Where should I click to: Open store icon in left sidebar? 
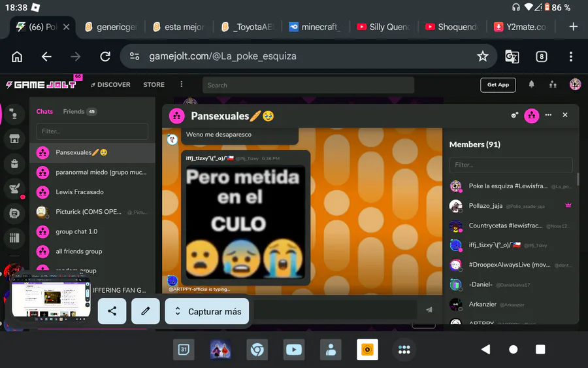click(x=14, y=139)
